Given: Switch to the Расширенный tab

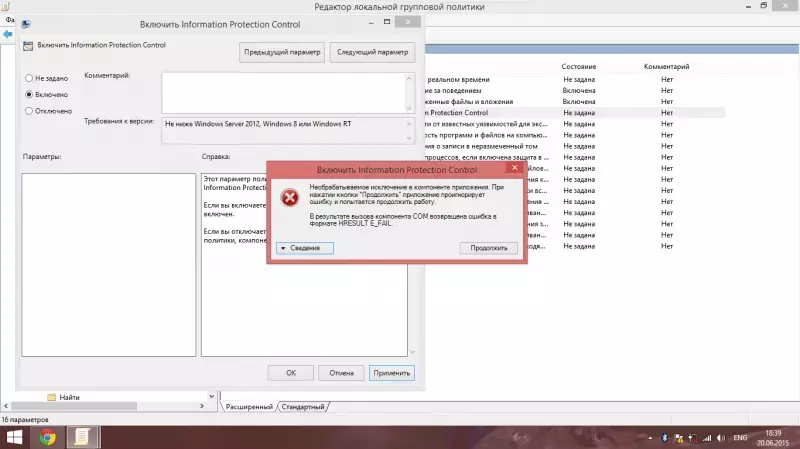Looking at the screenshot, I should pyautogui.click(x=249, y=407).
